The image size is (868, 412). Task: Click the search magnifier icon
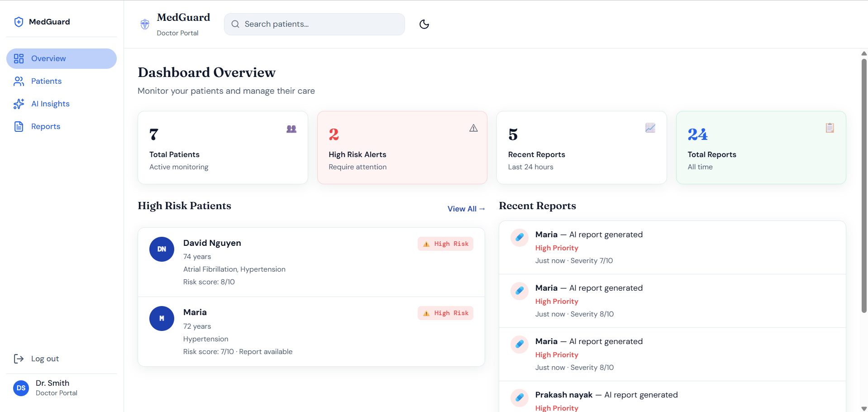coord(235,24)
